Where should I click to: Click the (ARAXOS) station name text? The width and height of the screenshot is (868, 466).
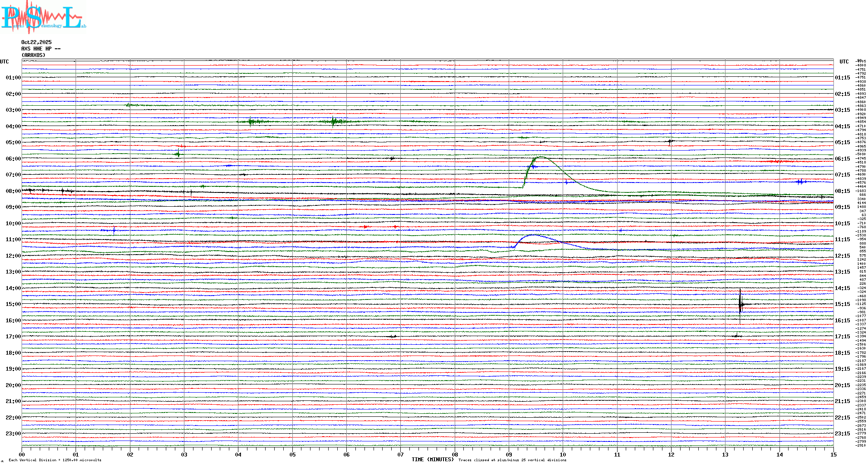tap(33, 55)
